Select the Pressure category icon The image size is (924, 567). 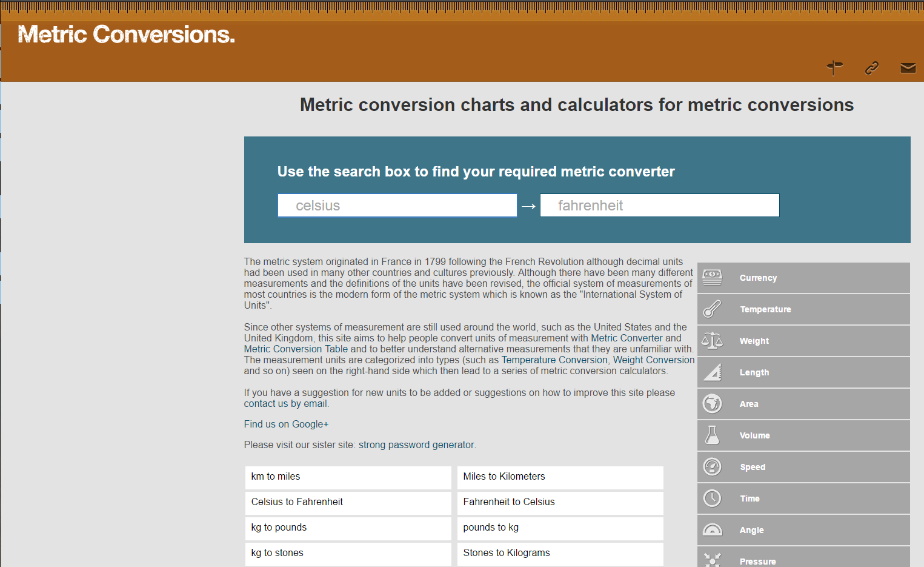(x=712, y=559)
